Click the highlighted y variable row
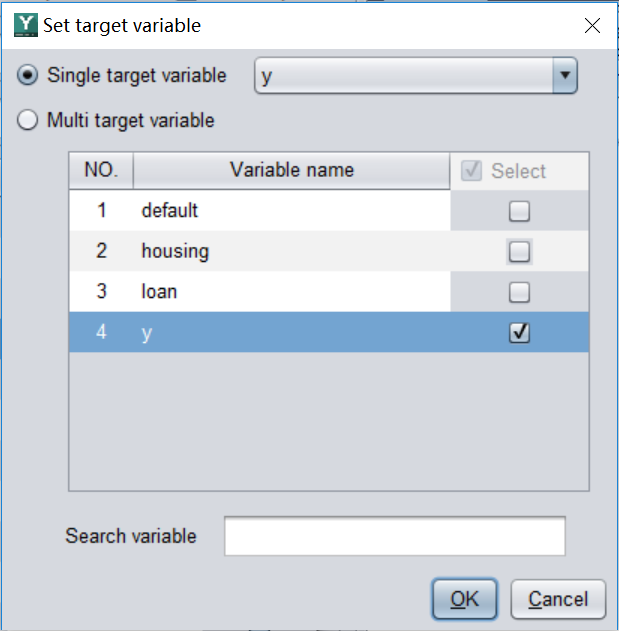619x631 pixels. tap(290, 333)
